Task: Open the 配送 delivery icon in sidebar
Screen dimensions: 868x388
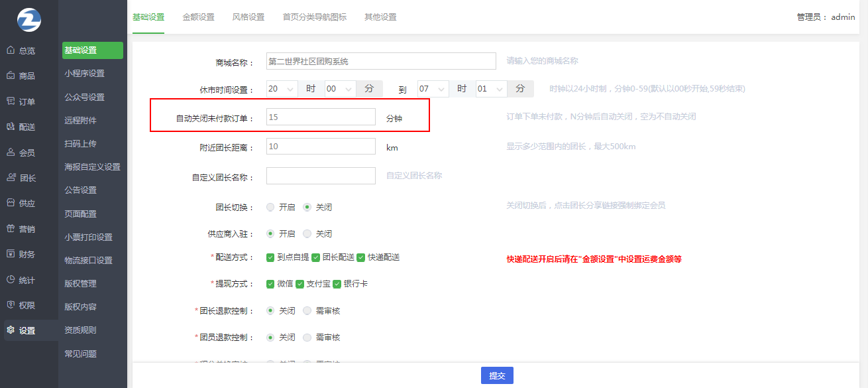Action: 11,127
